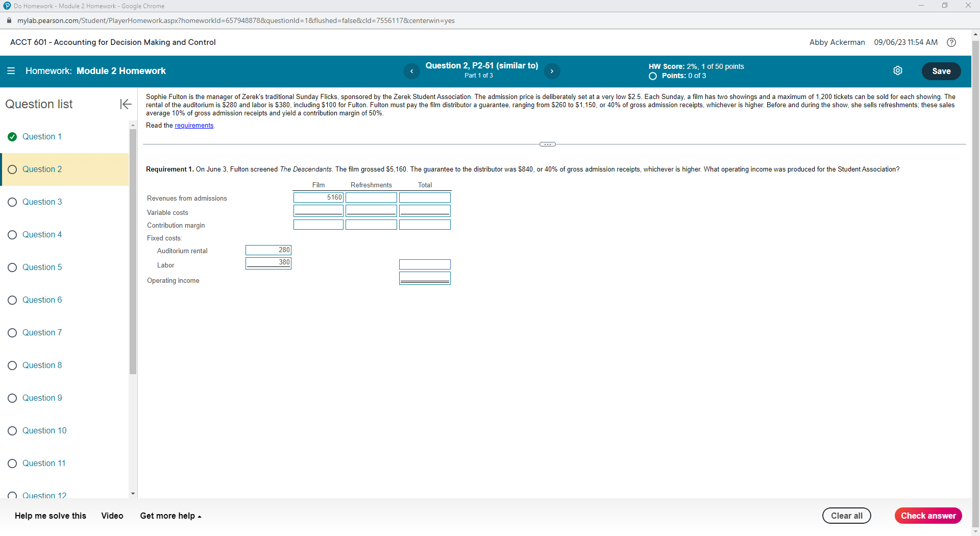The width and height of the screenshot is (980, 536).
Task: Click the question list scrollbar
Action: [x=133, y=251]
